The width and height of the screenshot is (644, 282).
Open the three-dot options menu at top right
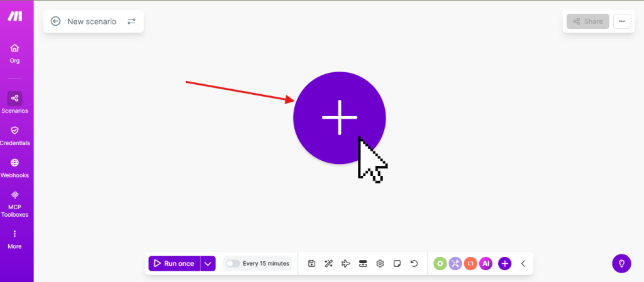(622, 21)
